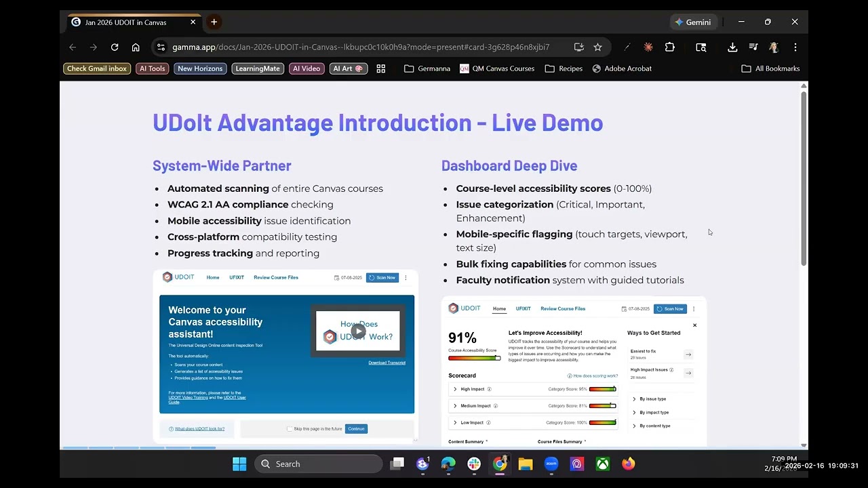
Task: Reload the page with the refresh icon
Action: tap(115, 47)
